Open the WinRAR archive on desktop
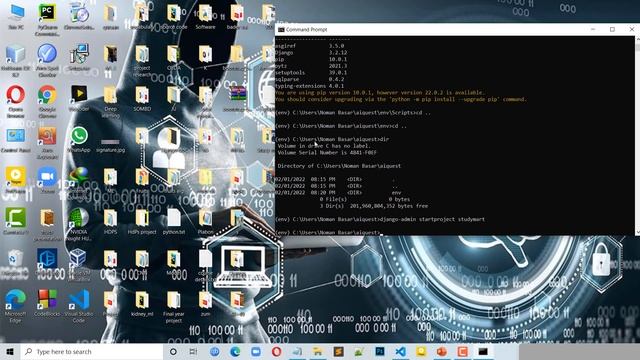Image resolution: width=640 pixels, height=360 pixels. point(237,98)
